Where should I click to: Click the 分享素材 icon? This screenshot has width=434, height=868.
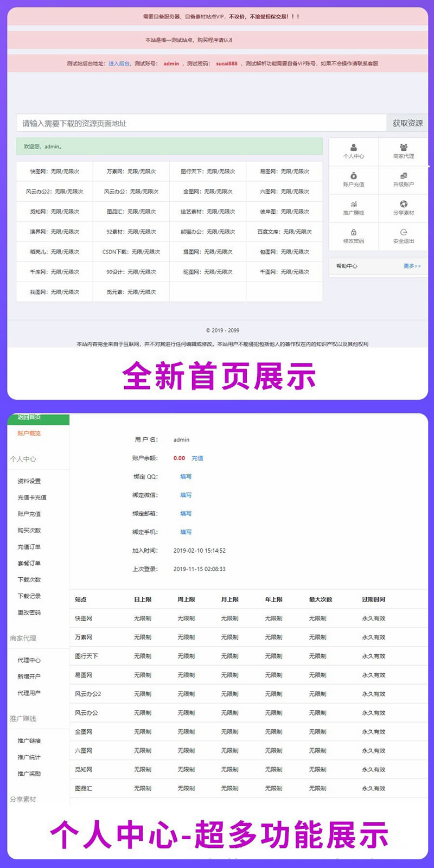404,204
